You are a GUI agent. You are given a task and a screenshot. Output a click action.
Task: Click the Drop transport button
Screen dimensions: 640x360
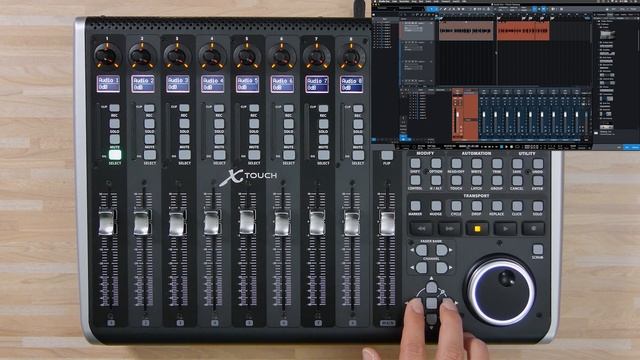tap(477, 205)
